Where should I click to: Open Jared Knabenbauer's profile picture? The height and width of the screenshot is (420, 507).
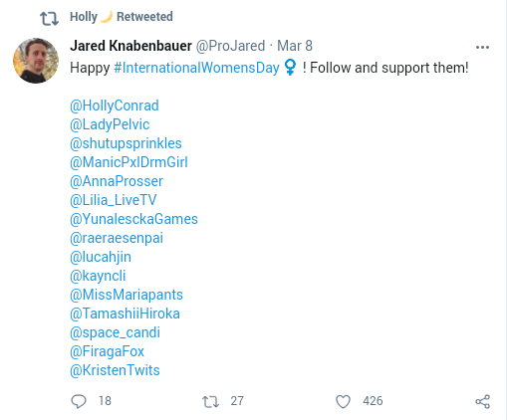(36, 61)
